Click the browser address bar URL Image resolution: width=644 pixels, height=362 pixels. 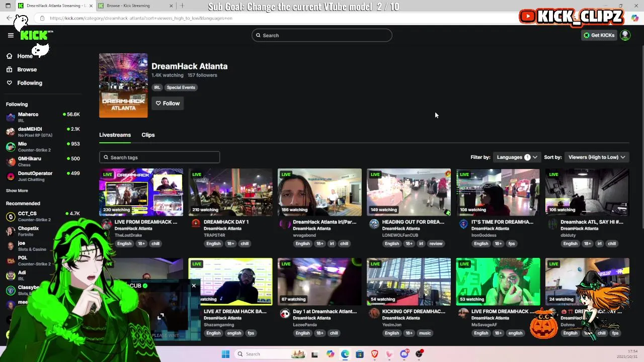coord(141,18)
